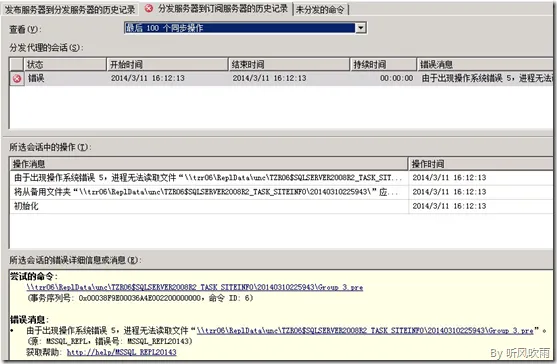Open the 查看 dropdown arrow
557x364 pixels.
(361, 28)
